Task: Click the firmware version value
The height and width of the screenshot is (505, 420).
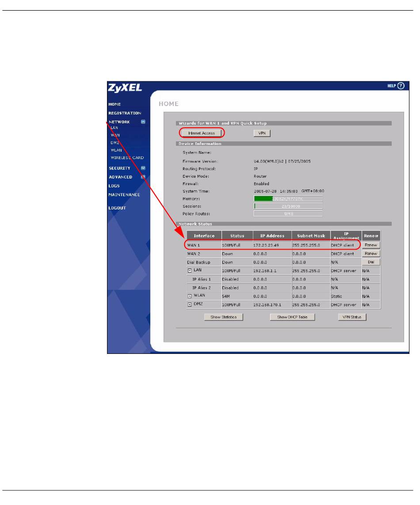Action: (x=282, y=161)
